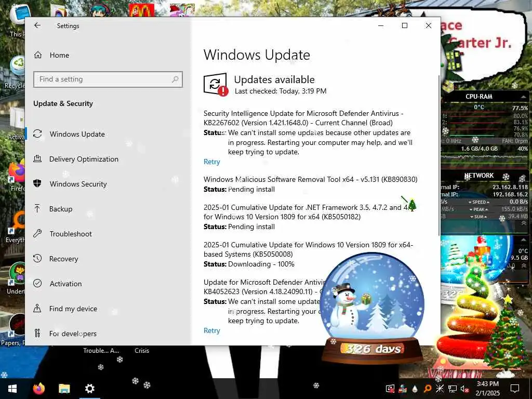Click the For developers tools icon

point(37,333)
